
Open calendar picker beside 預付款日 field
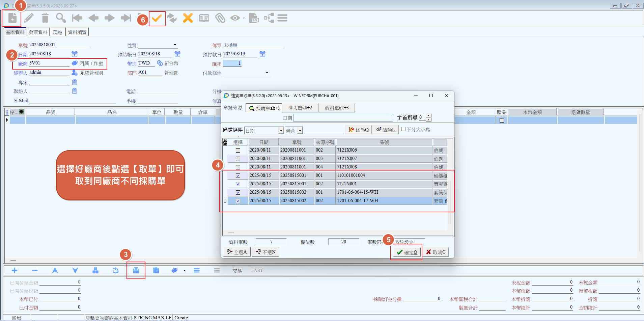(x=262, y=54)
